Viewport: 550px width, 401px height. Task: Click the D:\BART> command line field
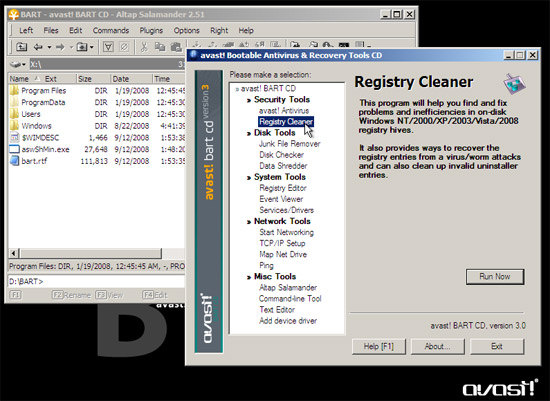tap(96, 281)
